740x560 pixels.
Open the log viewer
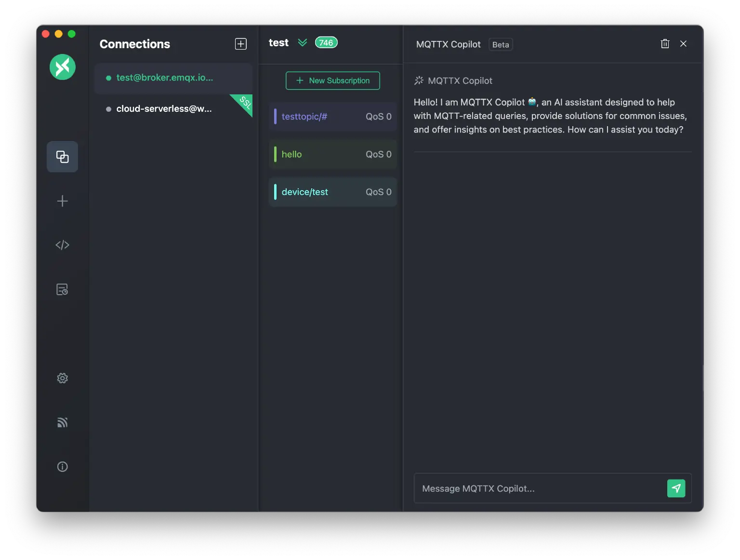62,289
